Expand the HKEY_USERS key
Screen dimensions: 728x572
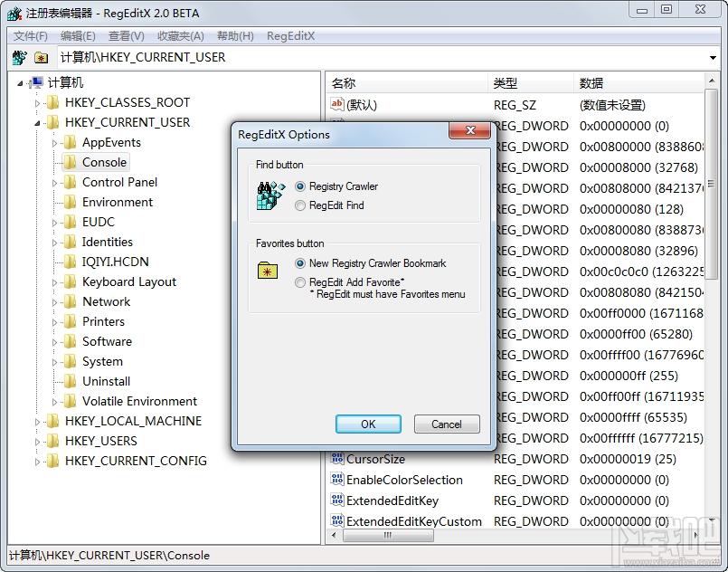(38, 441)
